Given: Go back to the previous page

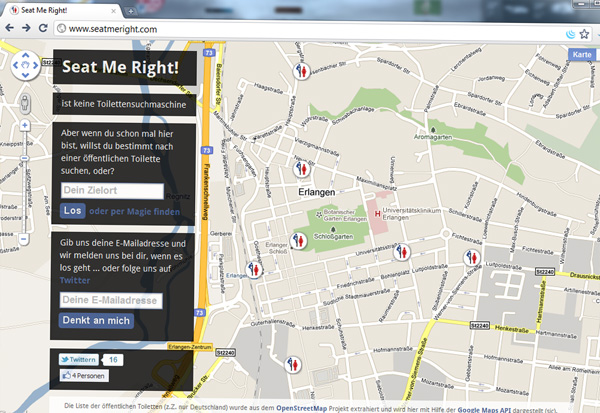Looking at the screenshot, I should coord(11,29).
